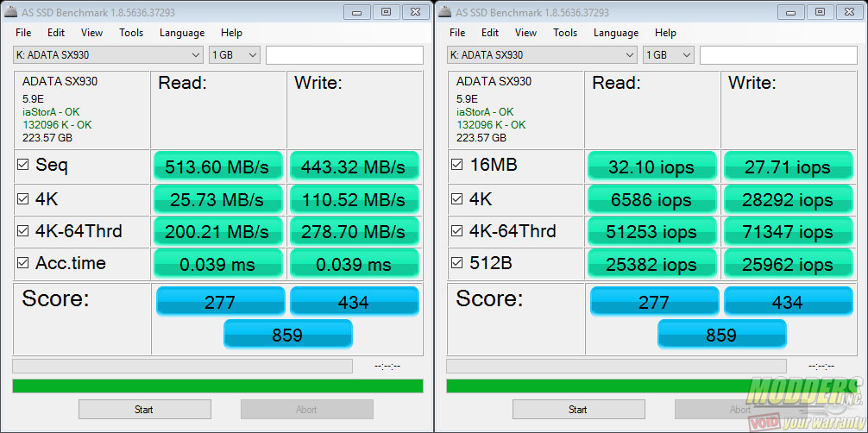868x433 pixels.
Task: Open Help menu in left window
Action: tap(231, 33)
